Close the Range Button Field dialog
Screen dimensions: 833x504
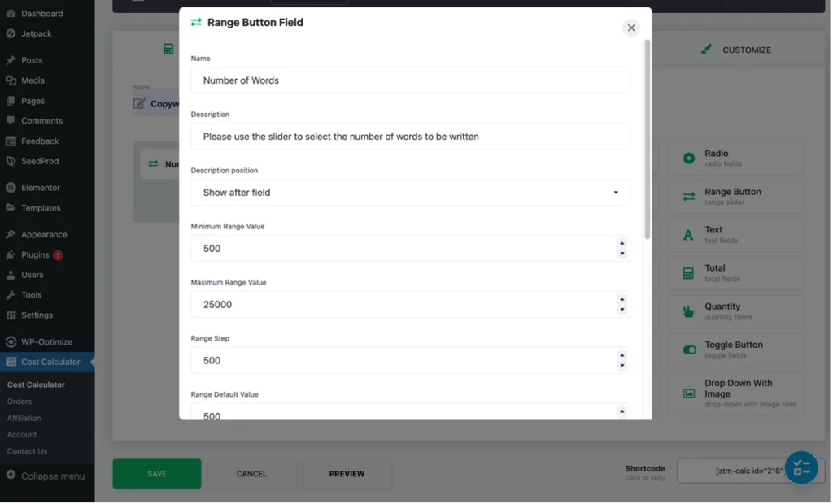tap(631, 28)
